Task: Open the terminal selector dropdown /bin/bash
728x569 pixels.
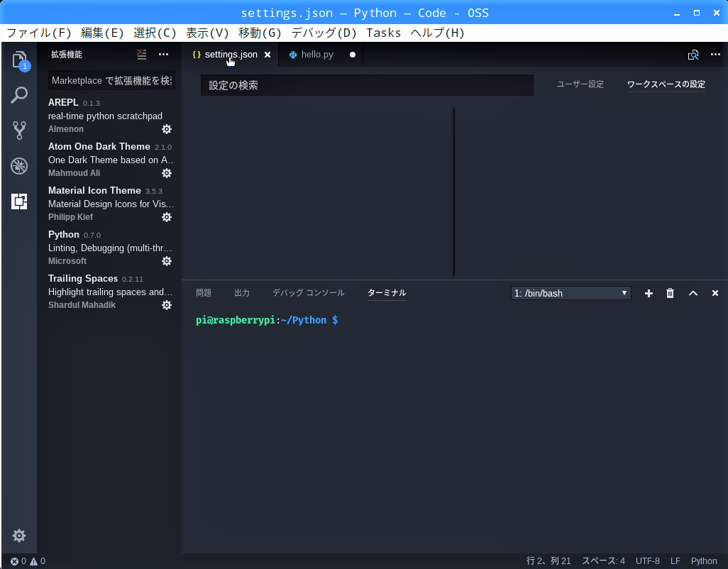Action: [570, 293]
